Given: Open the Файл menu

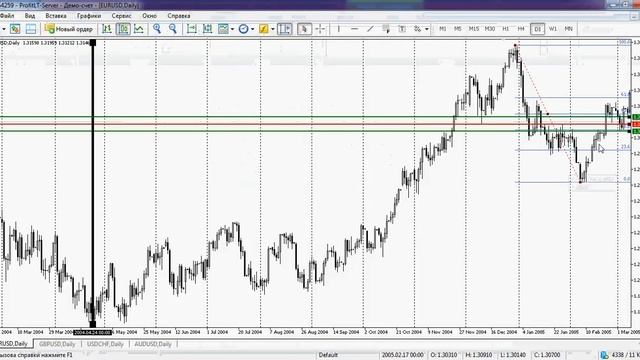Looking at the screenshot, I should 7,16.
